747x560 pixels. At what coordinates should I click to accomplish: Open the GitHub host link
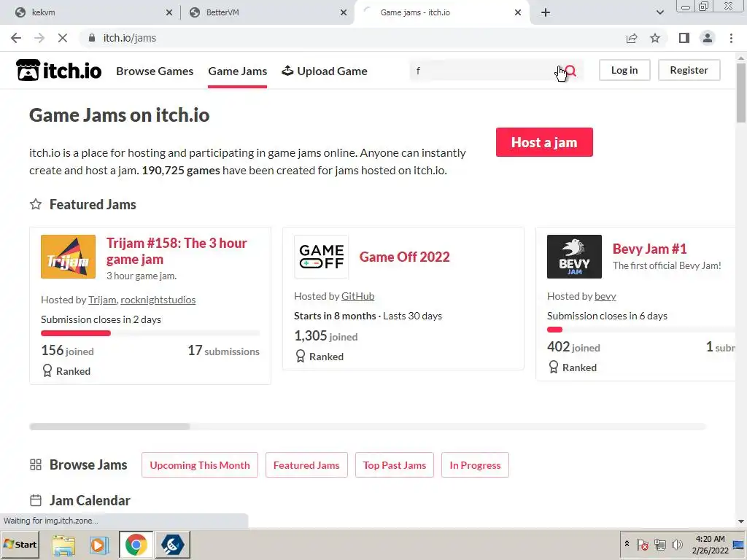357,296
